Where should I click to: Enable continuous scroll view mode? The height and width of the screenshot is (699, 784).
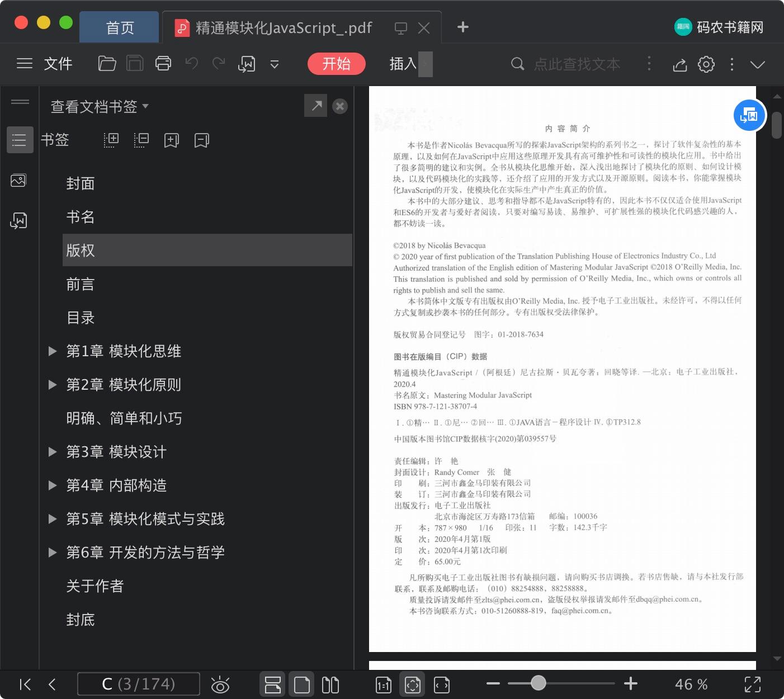point(273,684)
